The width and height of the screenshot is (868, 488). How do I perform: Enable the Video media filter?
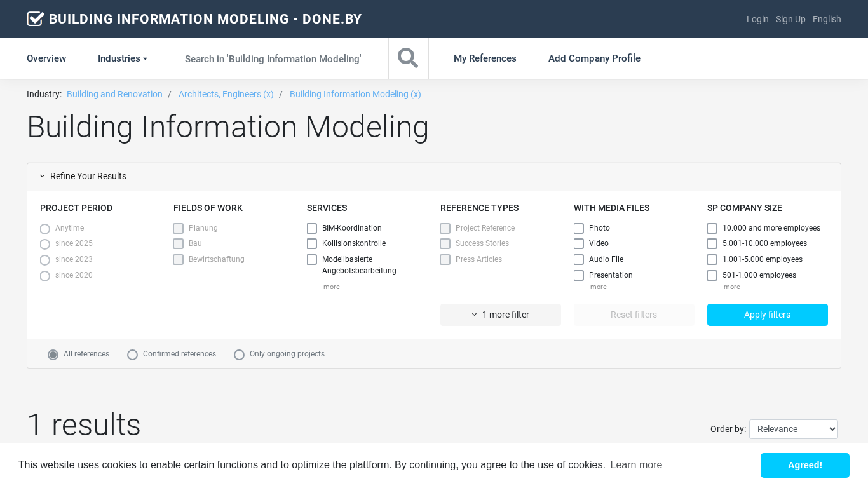(579, 244)
